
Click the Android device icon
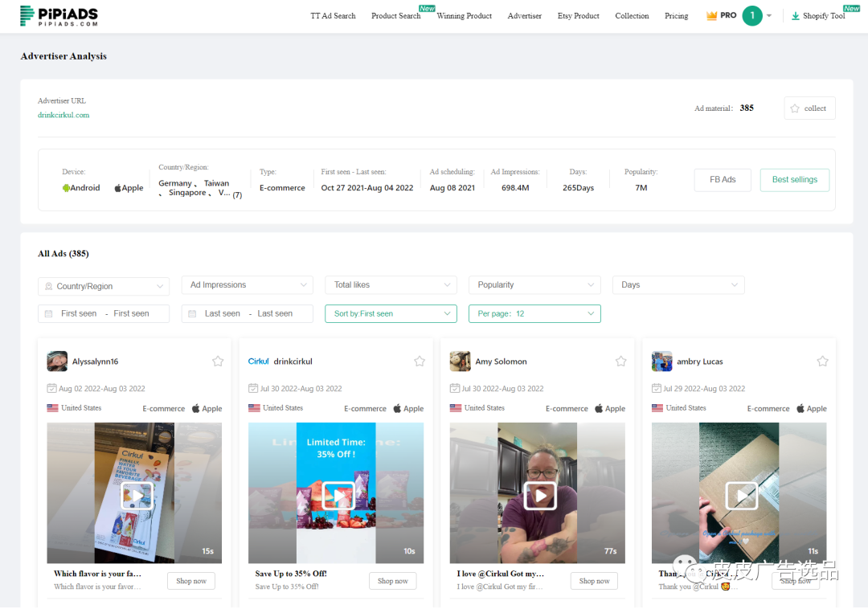tap(66, 188)
